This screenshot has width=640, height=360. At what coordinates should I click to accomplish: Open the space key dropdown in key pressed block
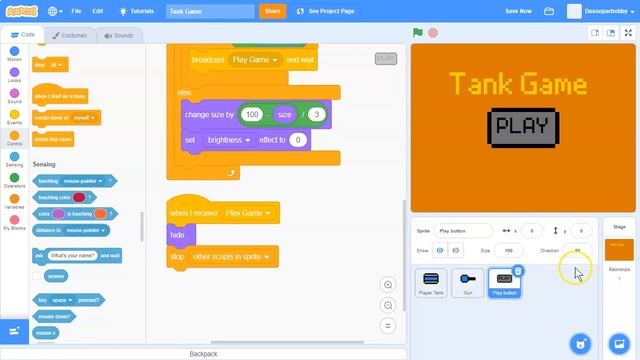coord(62,300)
